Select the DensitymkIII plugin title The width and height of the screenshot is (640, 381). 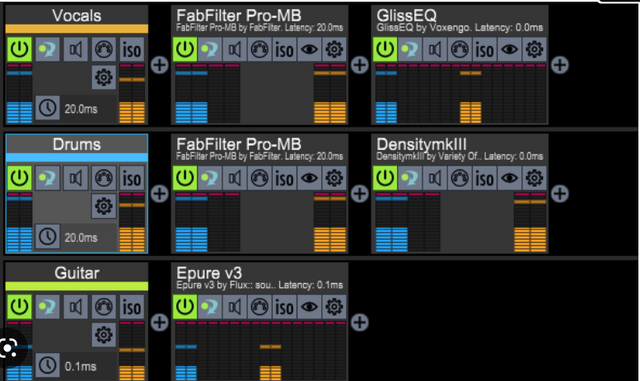click(x=421, y=144)
